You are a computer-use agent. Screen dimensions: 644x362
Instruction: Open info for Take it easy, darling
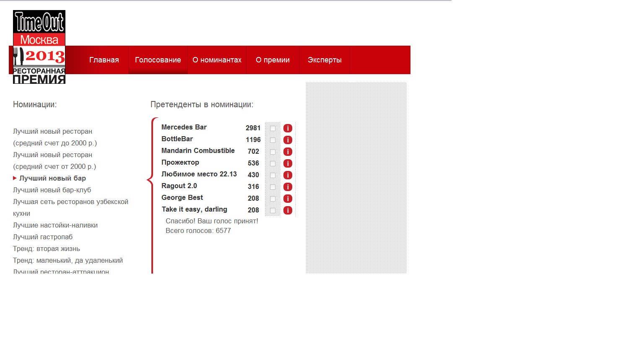tap(288, 210)
